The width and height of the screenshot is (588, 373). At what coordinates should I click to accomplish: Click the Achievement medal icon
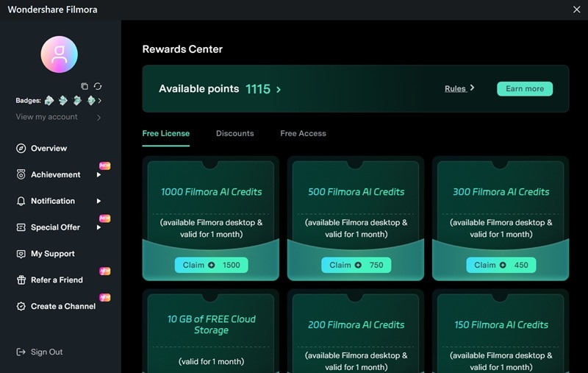pyautogui.click(x=21, y=174)
